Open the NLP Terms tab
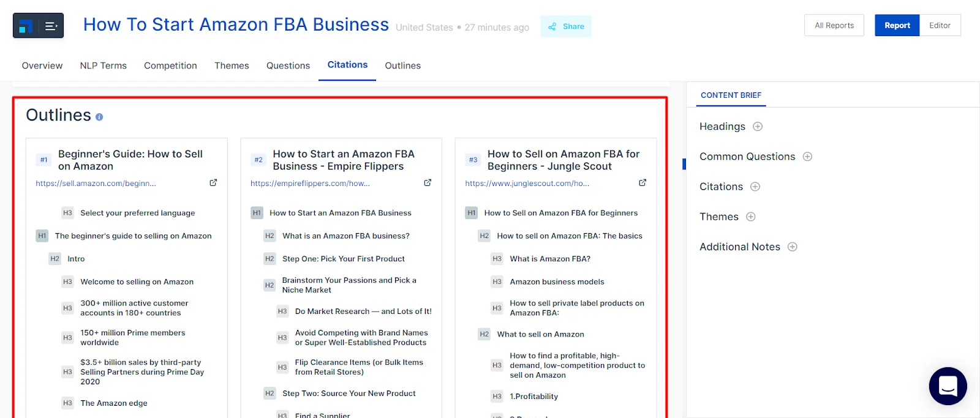 coord(104,65)
